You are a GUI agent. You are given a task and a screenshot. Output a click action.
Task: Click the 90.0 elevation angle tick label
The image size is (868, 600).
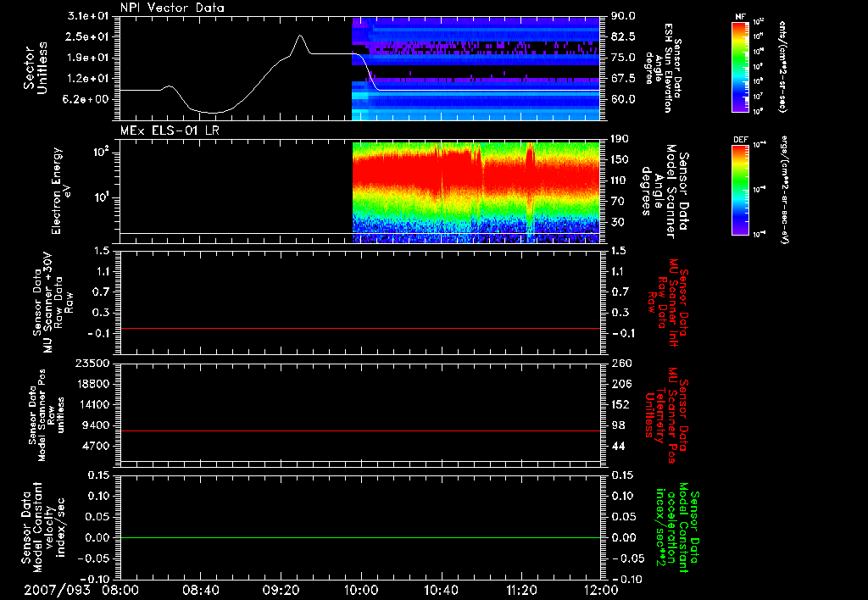coord(623,16)
